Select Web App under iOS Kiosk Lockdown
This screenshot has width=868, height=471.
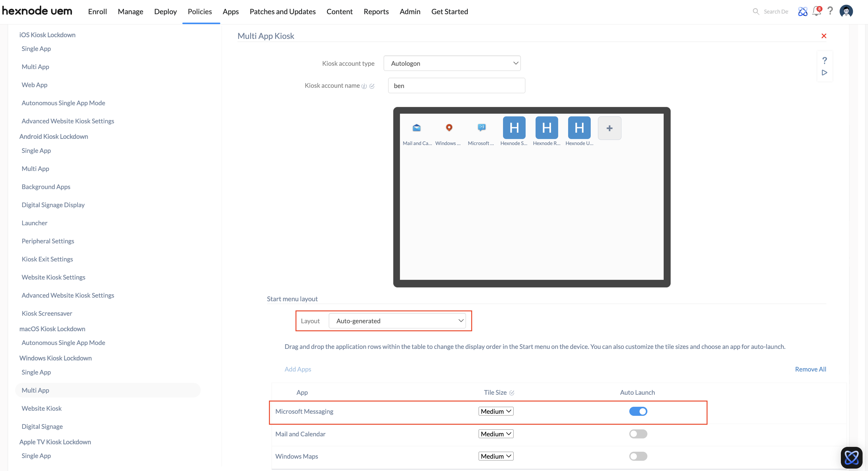pyautogui.click(x=34, y=85)
